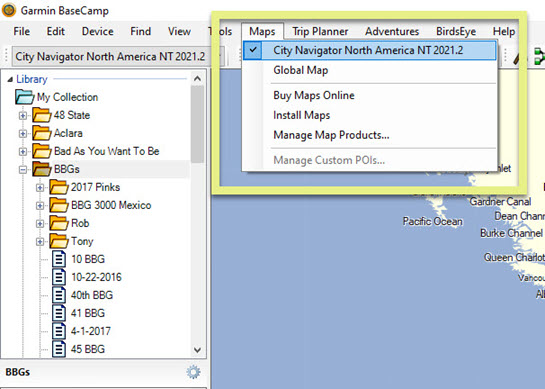Click the Garmin BaseCamp app logo
Image resolution: width=545 pixels, height=389 pixels.
click(x=9, y=10)
